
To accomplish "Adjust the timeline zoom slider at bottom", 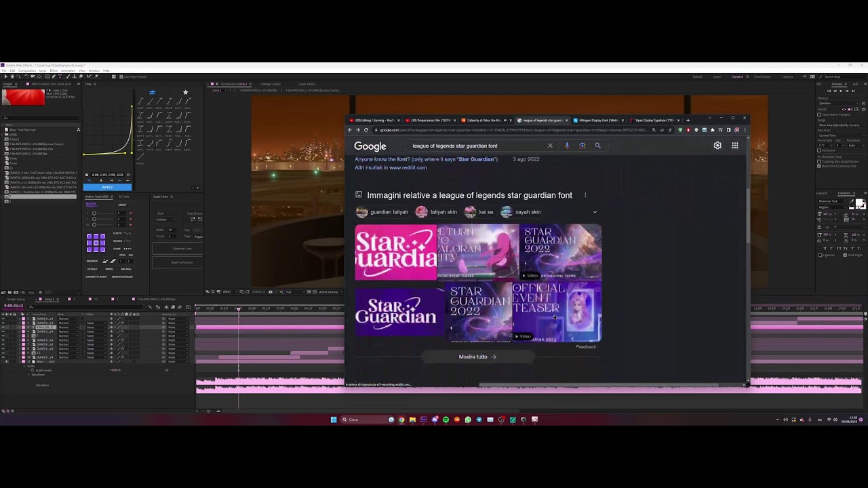I will tap(209, 411).
